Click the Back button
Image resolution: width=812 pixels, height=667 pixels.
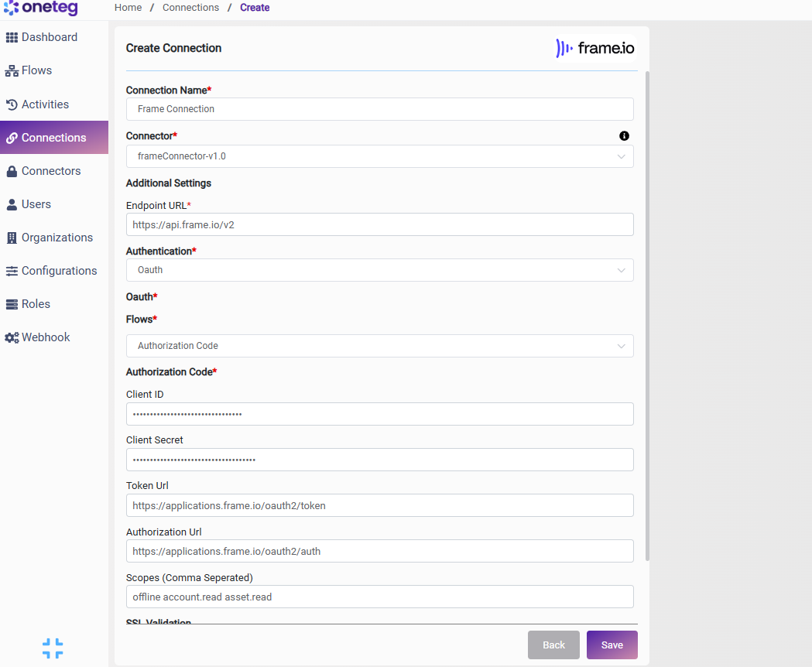(553, 645)
